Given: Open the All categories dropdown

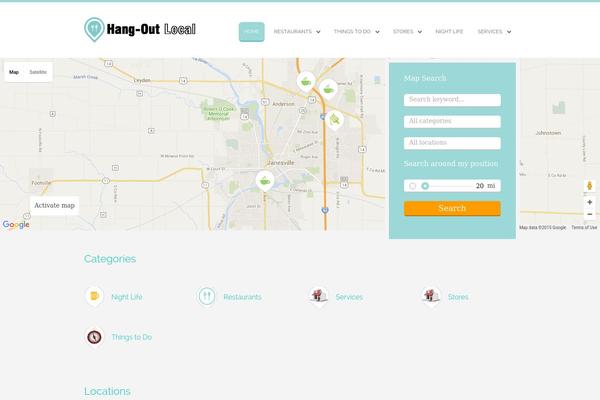Looking at the screenshot, I should 452,121.
